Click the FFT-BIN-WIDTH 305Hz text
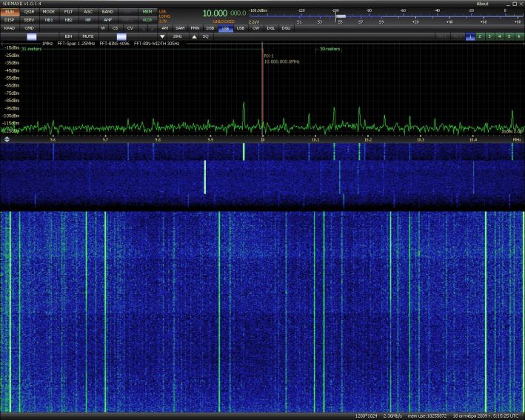 [x=157, y=44]
